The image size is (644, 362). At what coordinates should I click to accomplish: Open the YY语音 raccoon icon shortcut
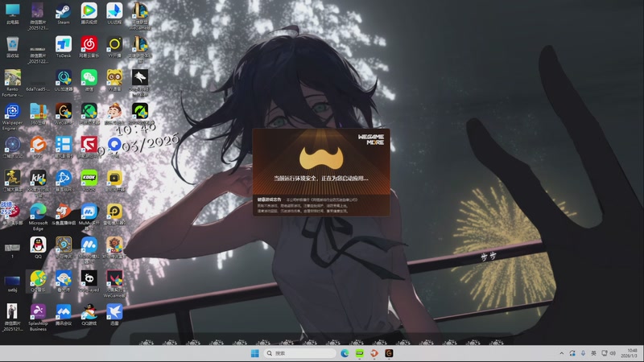[x=114, y=80]
